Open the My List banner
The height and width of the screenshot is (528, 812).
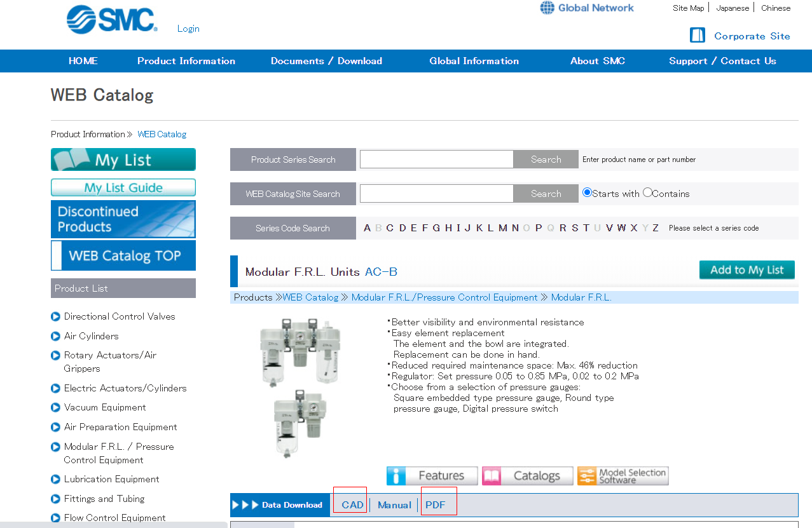click(x=123, y=159)
